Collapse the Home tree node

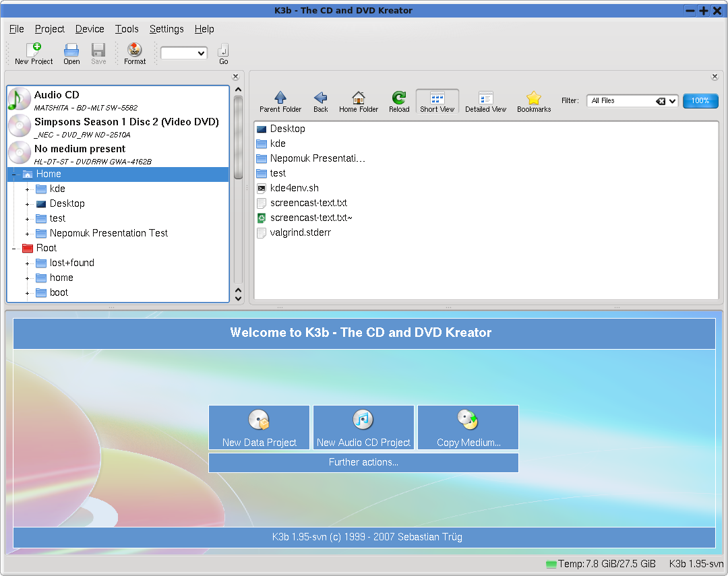pyautogui.click(x=13, y=174)
